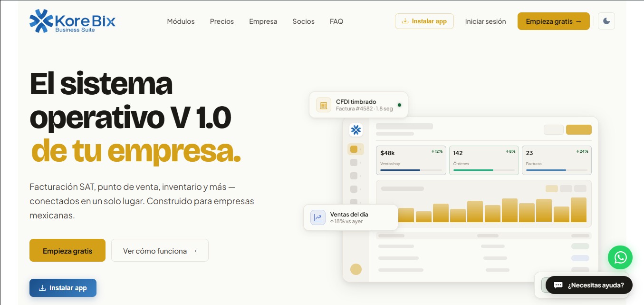Click Empieza gratis button in header
The width and height of the screenshot is (644, 305).
click(x=553, y=21)
